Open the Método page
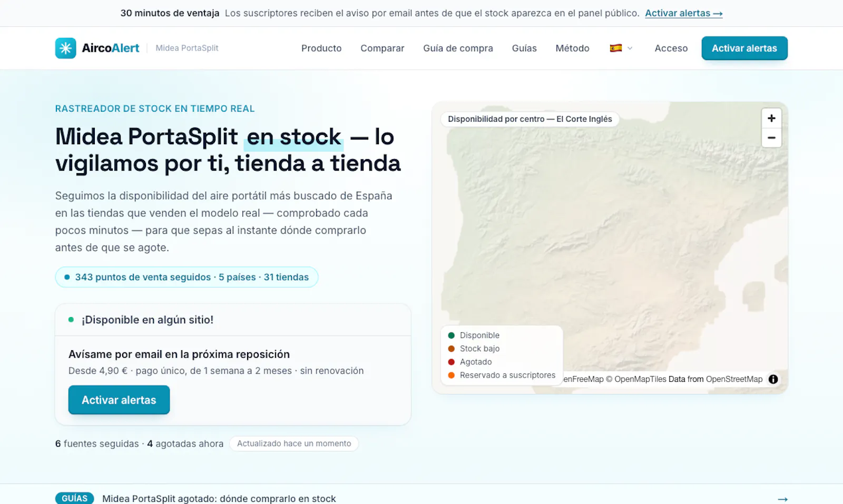Screen dimensions: 843x504 tap(572, 48)
